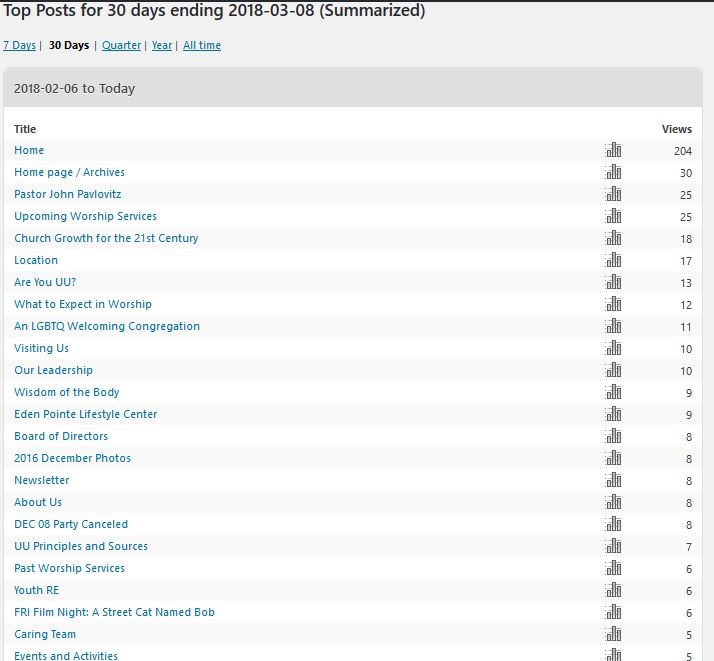Open UU Principles and Sources link
The height and width of the screenshot is (661, 714).
point(81,546)
